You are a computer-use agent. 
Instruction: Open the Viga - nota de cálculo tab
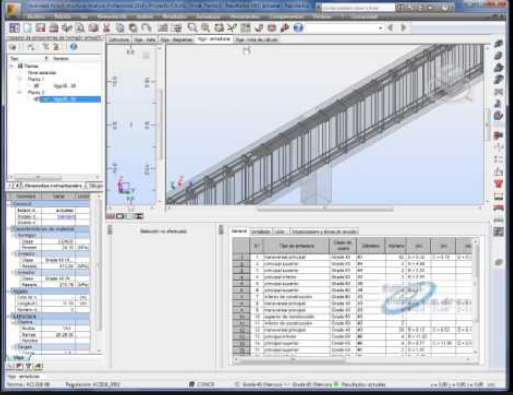256,40
